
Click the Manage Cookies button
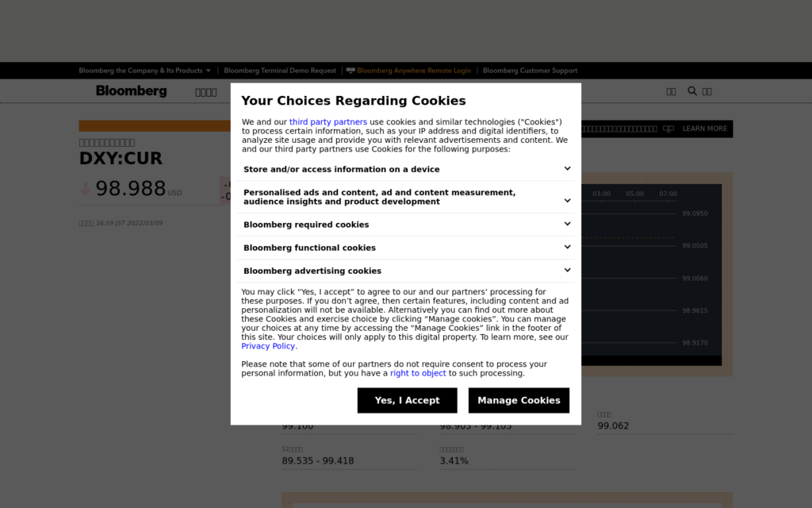click(x=519, y=400)
